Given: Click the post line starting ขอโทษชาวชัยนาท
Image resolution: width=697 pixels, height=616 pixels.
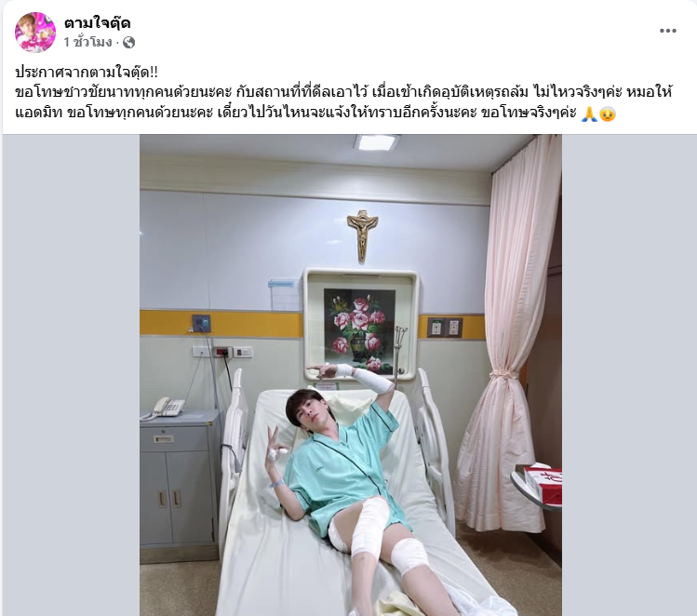Looking at the screenshot, I should click(343, 92).
